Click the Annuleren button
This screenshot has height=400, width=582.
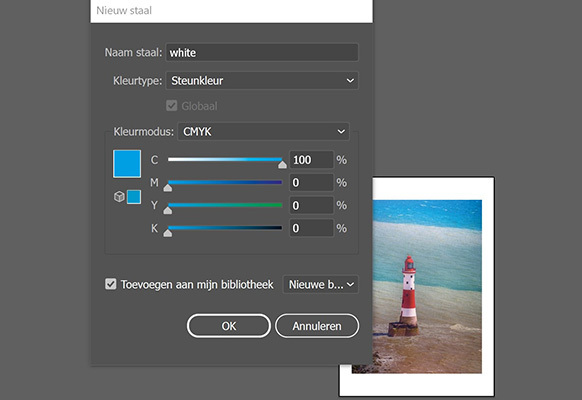[317, 326]
